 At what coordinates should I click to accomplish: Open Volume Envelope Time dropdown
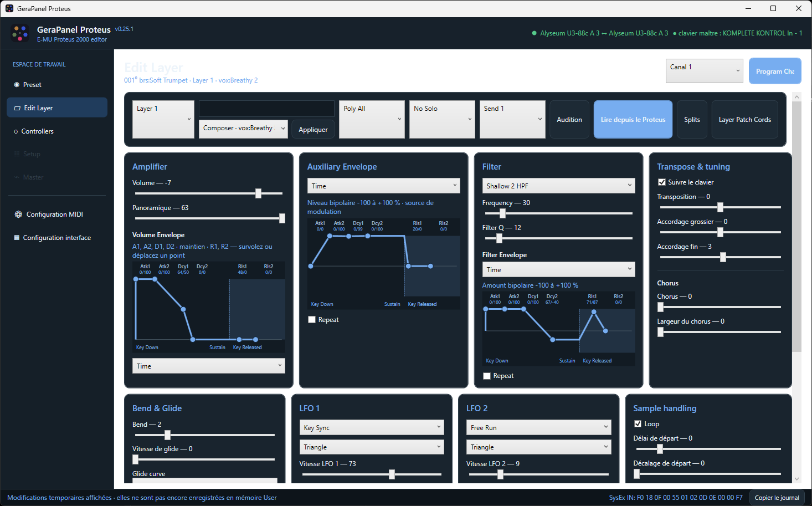coord(209,366)
